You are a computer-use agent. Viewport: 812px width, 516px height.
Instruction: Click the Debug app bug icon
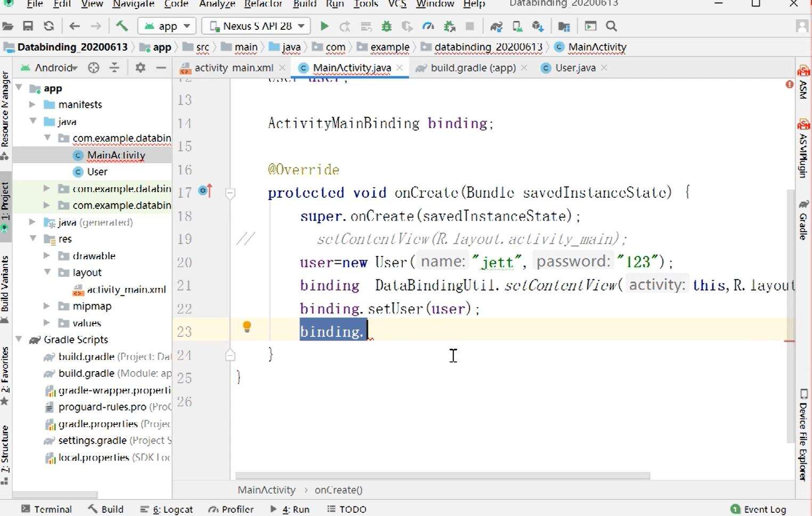coord(387,26)
